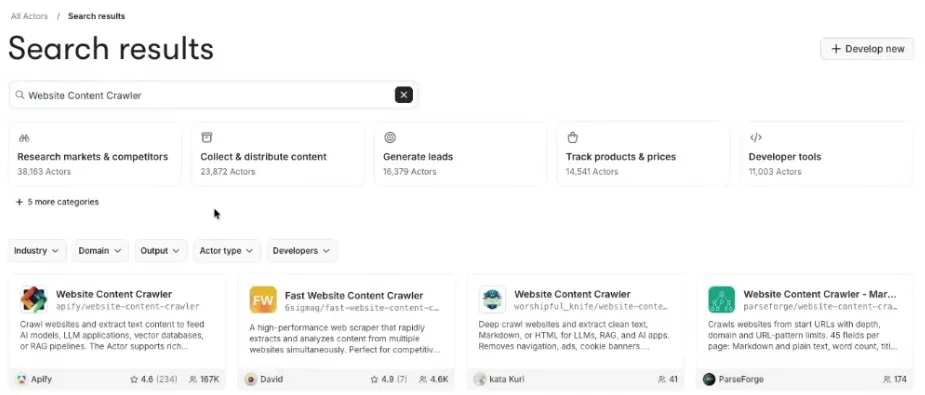The height and width of the screenshot is (395, 925).
Task: Click star rating 4.9 (7)
Action: click(x=388, y=379)
